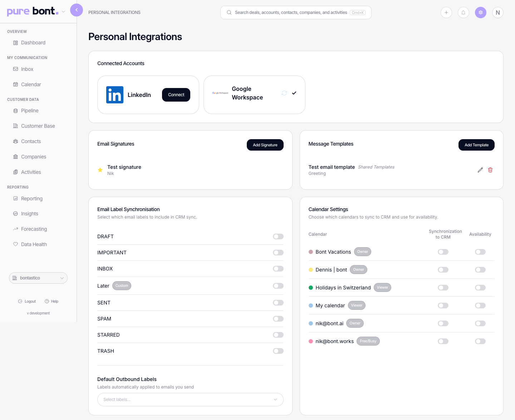Click Bont Vacations calendar color dot

[311, 252]
